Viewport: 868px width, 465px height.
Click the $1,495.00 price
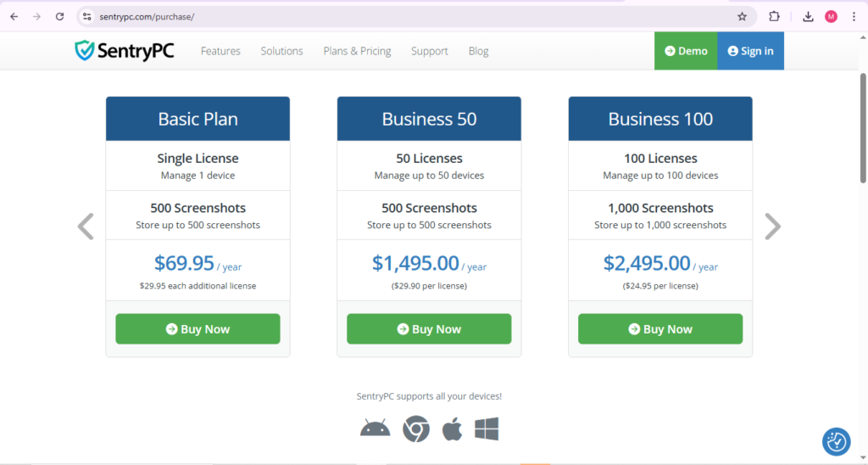[x=415, y=263]
